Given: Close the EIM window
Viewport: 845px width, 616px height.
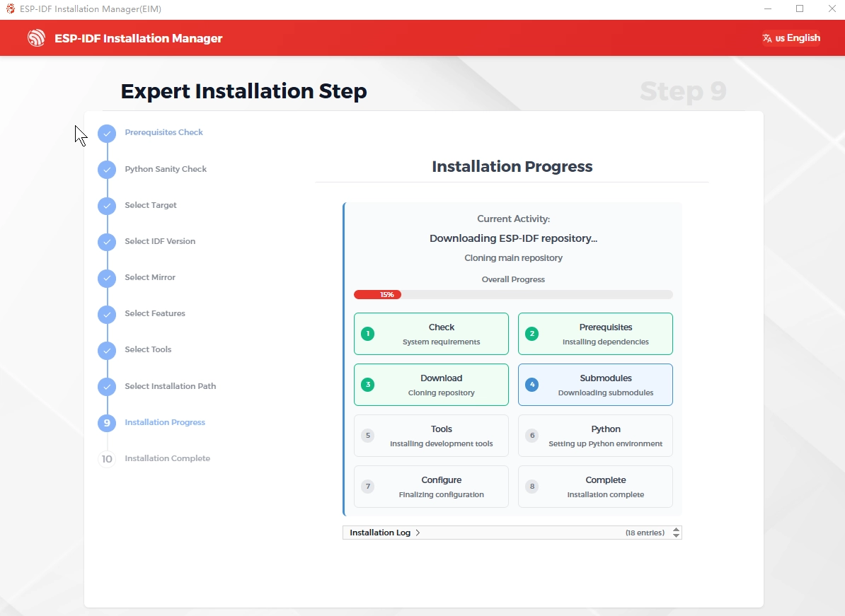Looking at the screenshot, I should point(832,8).
